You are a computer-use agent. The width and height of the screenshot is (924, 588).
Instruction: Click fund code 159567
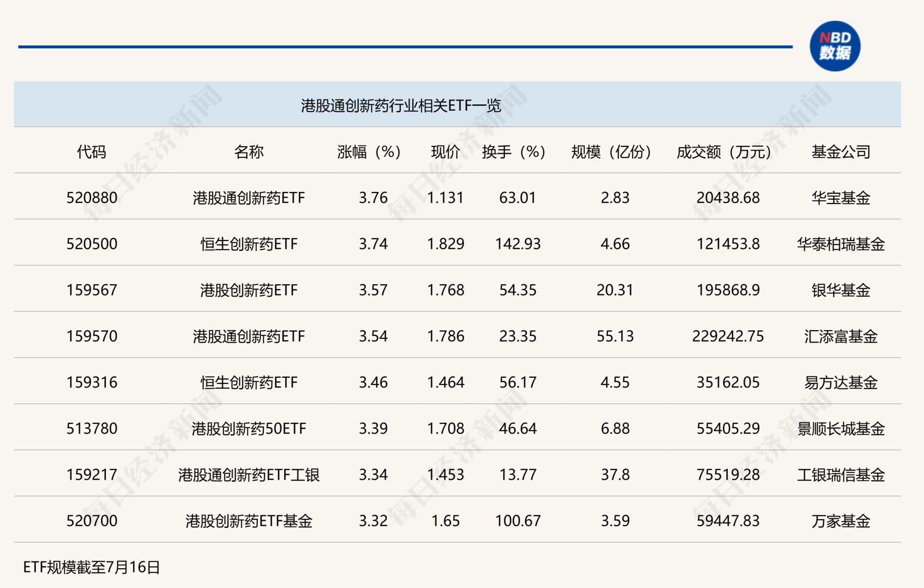pos(91,290)
